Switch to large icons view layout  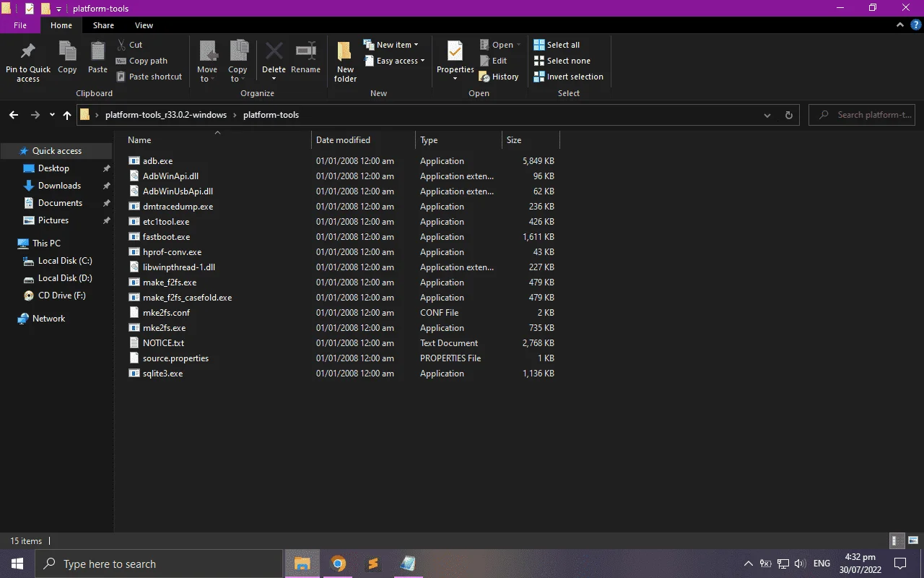[x=913, y=540]
